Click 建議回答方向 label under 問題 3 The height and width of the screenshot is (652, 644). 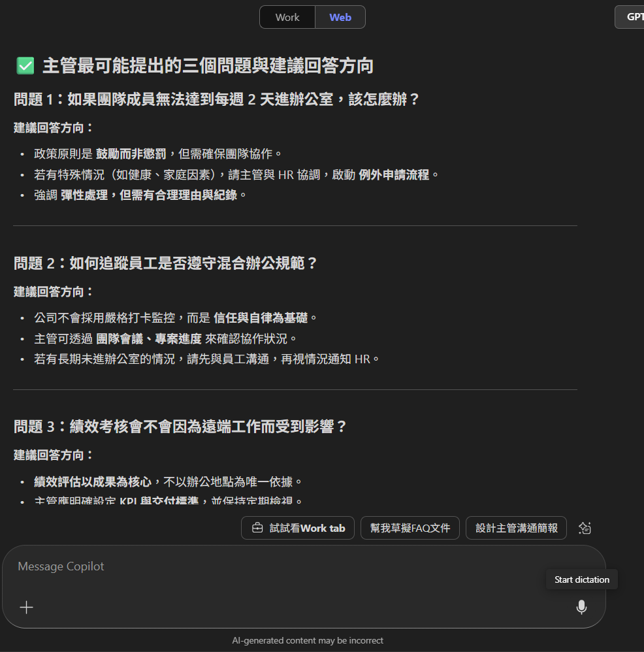[x=53, y=455]
